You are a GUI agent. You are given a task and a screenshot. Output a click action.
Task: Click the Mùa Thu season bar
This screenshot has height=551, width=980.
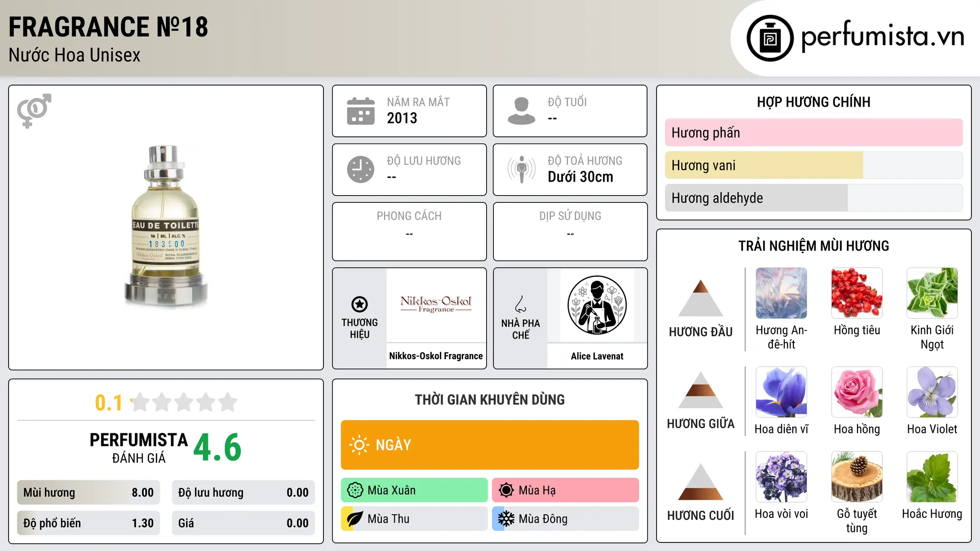(x=414, y=519)
